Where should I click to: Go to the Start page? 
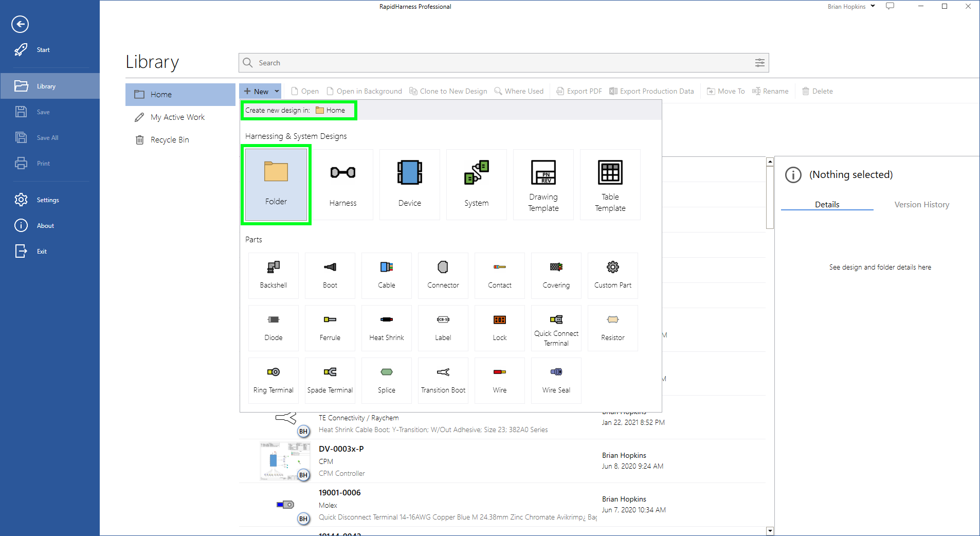(x=50, y=50)
